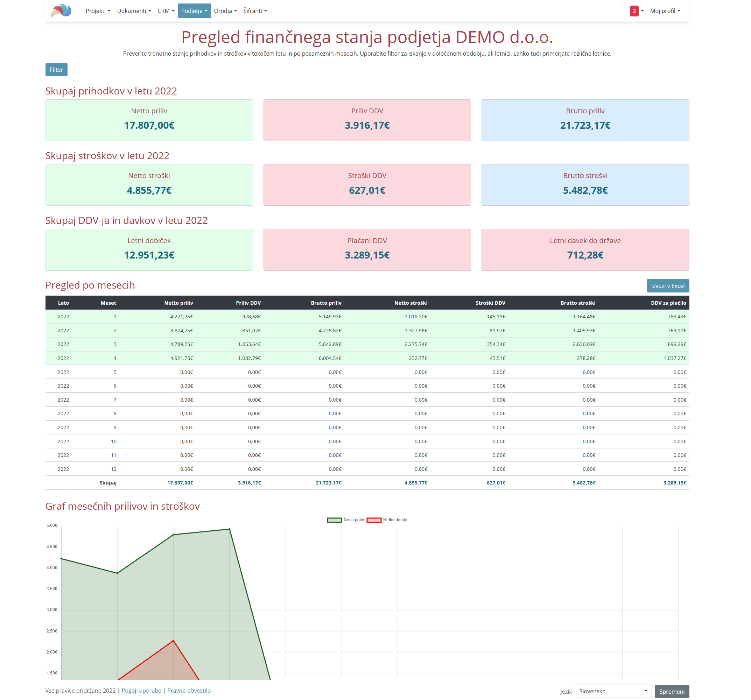Open the Orodja menu
This screenshot has width=751, height=700.
pyautogui.click(x=225, y=11)
